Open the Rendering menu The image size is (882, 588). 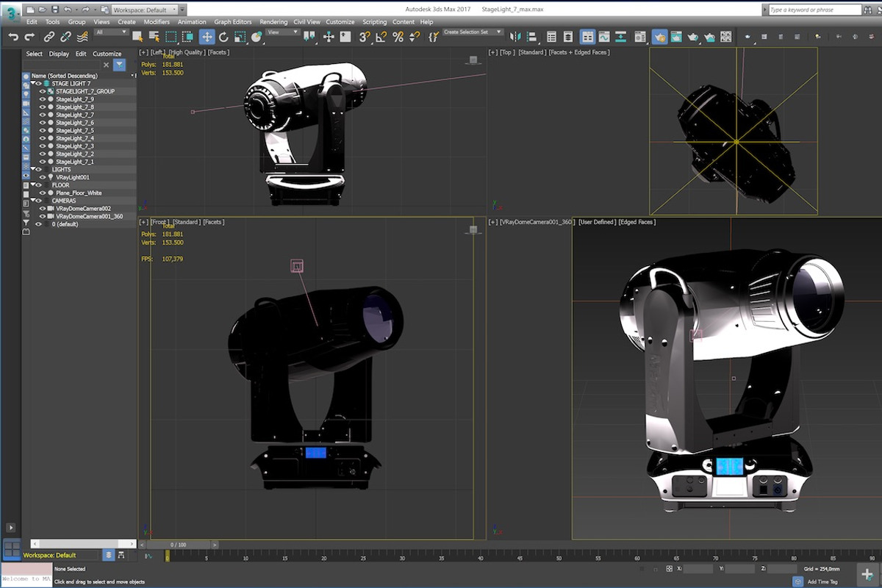click(x=273, y=22)
